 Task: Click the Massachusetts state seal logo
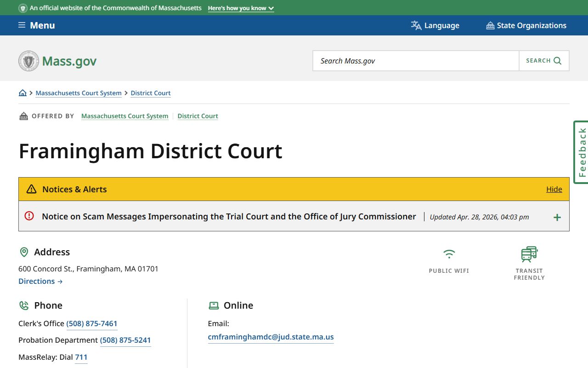pos(28,61)
